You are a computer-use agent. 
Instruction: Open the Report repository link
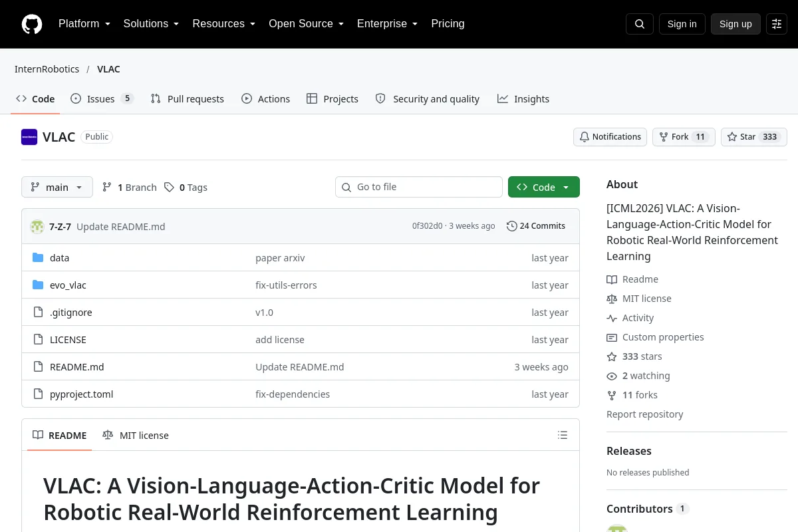click(x=645, y=414)
